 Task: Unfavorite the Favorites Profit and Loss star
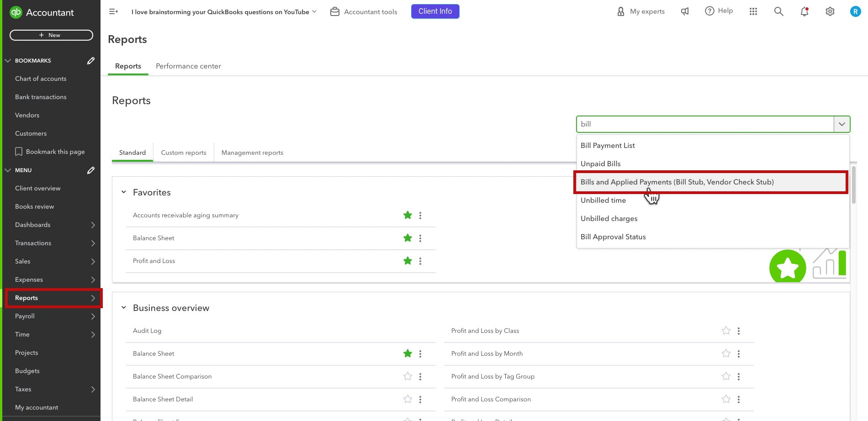[408, 261]
